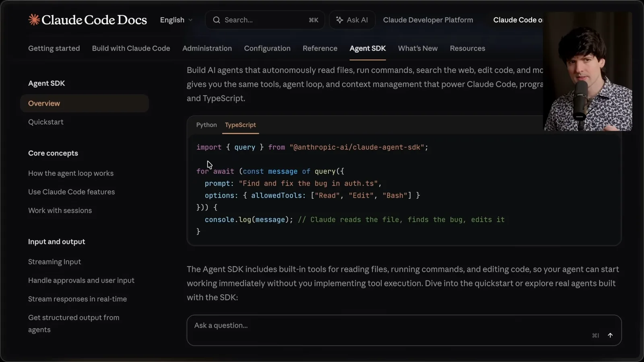The width and height of the screenshot is (644, 362).
Task: Click the Agent SDK sidebar heading
Action: click(47, 83)
